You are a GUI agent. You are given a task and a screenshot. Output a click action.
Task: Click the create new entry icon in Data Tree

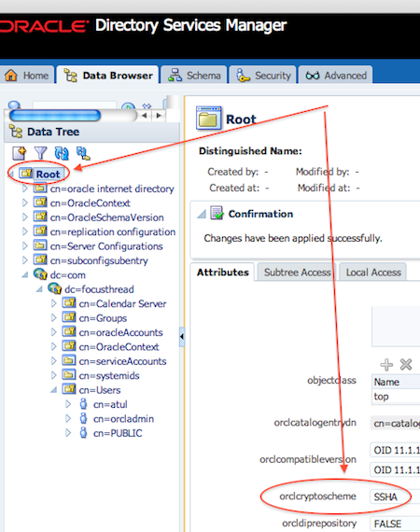pos(20,153)
